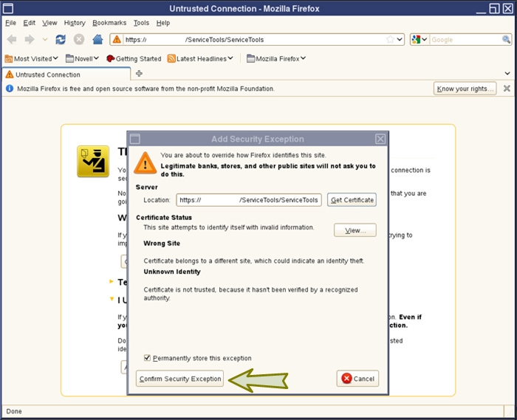Open the search engine selector dropdown
Viewport: 517px width, 420px height.
pos(420,39)
